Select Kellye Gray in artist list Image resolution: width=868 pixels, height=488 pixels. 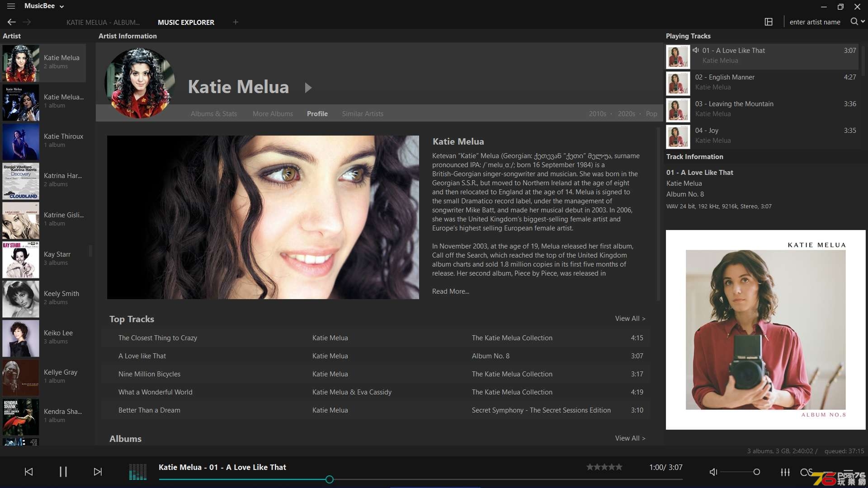(x=44, y=377)
